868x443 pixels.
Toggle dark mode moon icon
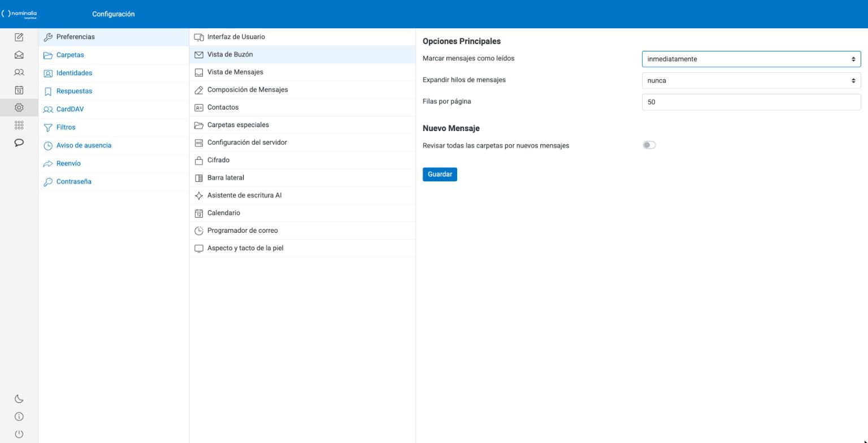(19, 399)
